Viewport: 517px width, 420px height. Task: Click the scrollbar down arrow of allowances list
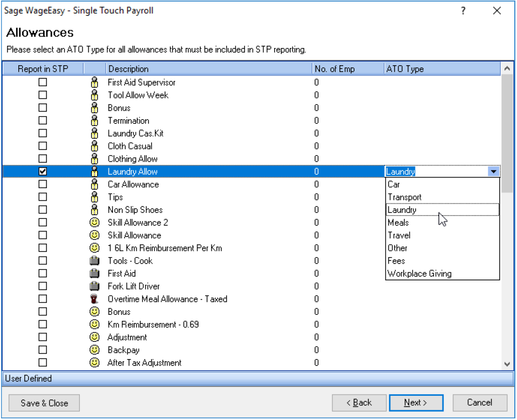pyautogui.click(x=507, y=364)
